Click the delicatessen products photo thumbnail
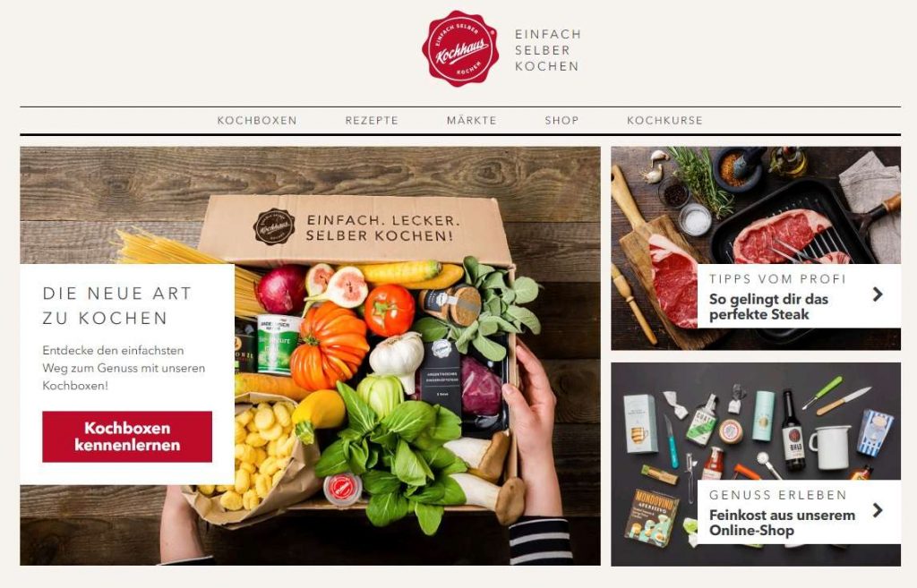Viewport: 917px width, 588px height. [x=756, y=464]
